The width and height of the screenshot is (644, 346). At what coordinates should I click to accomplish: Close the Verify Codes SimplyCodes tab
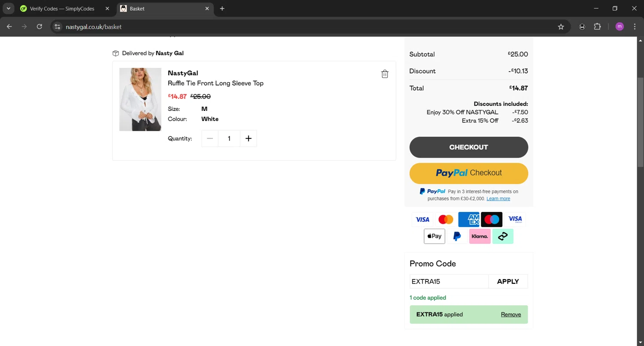coord(107,9)
